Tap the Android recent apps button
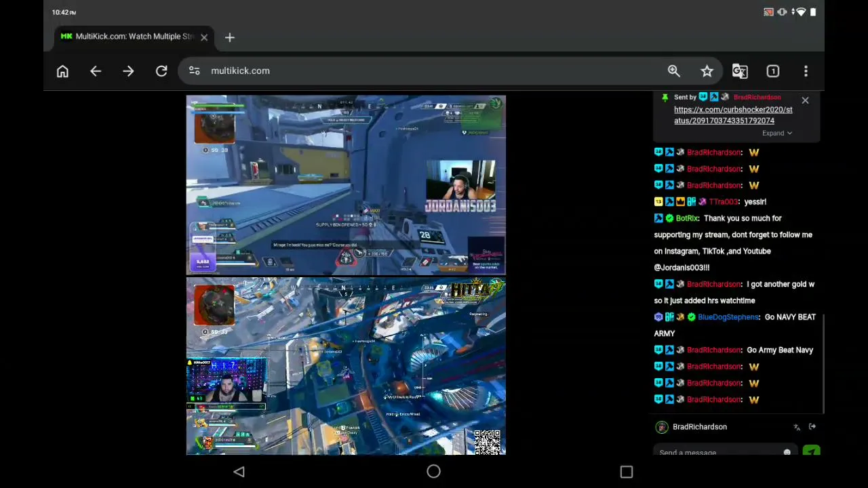This screenshot has width=868, height=488. pos(626,472)
